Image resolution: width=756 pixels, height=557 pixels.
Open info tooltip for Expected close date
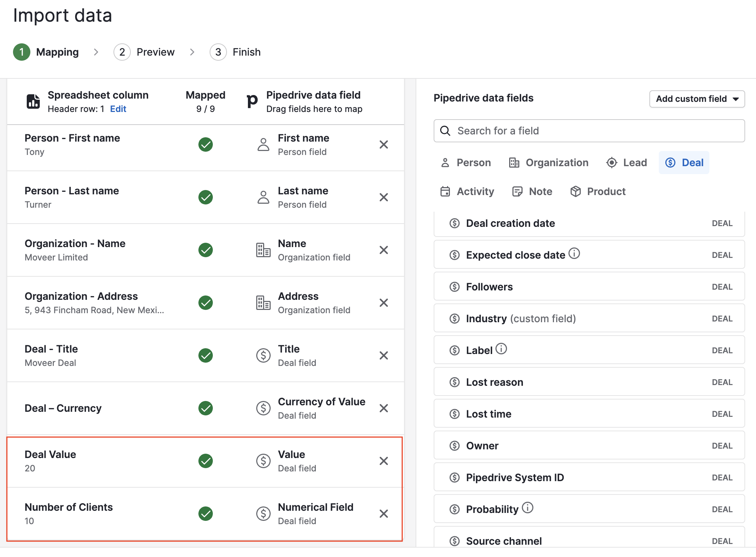pos(574,254)
